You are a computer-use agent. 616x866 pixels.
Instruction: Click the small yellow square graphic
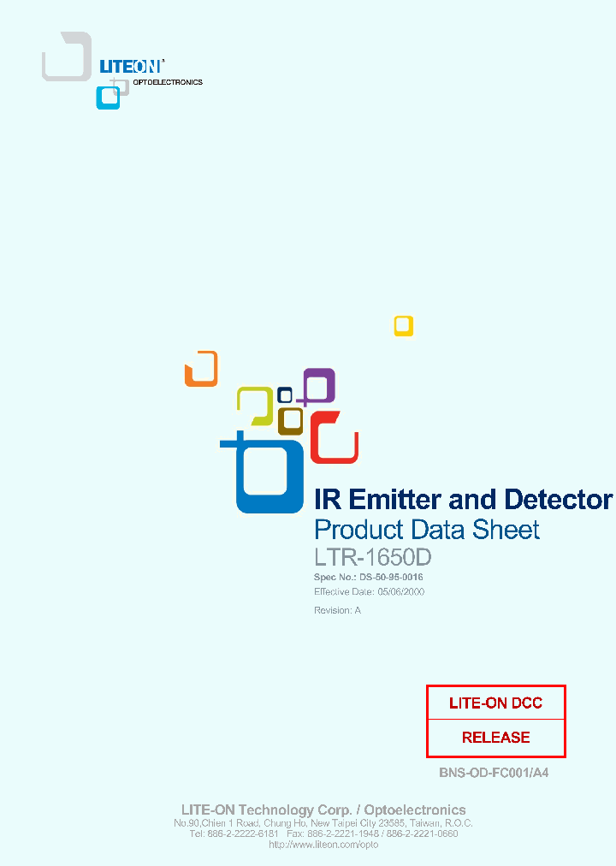pyautogui.click(x=404, y=326)
